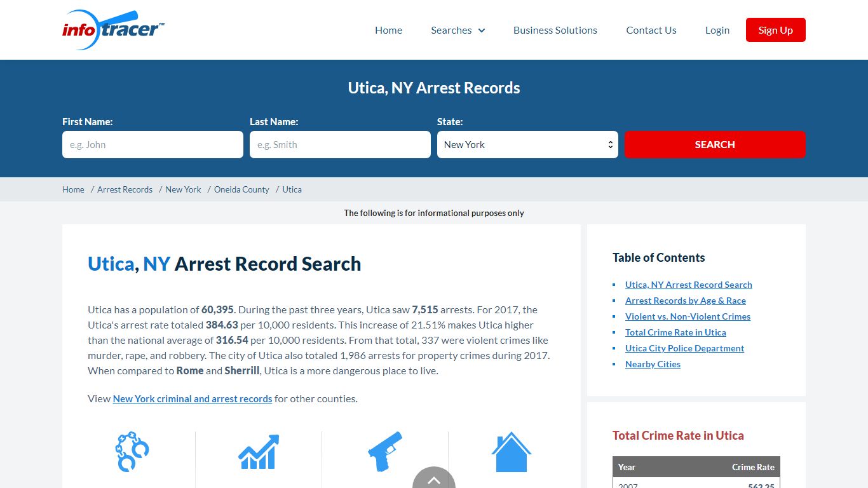Open the Contact Us page
Screen dimensions: 868x488
click(x=651, y=30)
